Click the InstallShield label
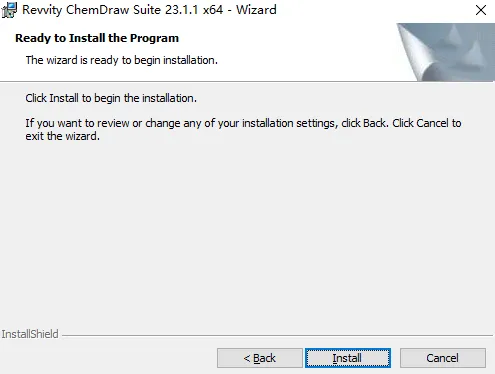 pos(30,334)
